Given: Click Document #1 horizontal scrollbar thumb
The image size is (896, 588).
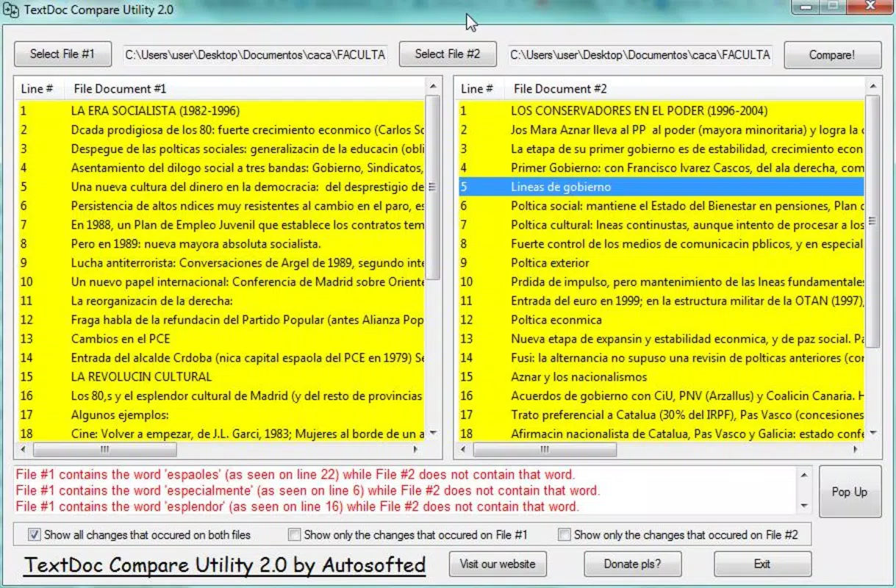Looking at the screenshot, I should [104, 449].
